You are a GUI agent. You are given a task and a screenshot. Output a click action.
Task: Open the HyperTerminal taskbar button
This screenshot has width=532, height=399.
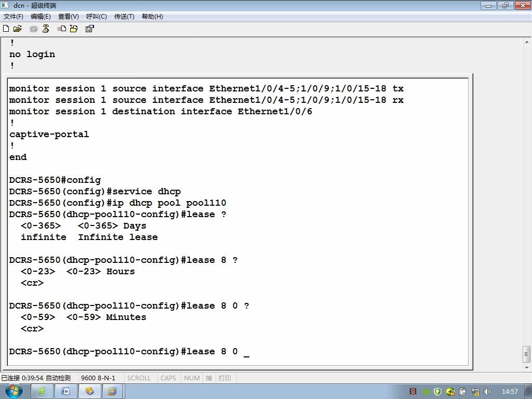pos(89,392)
